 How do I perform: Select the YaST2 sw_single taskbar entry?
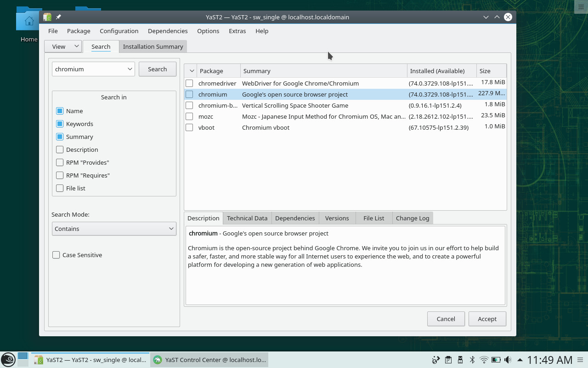90,360
